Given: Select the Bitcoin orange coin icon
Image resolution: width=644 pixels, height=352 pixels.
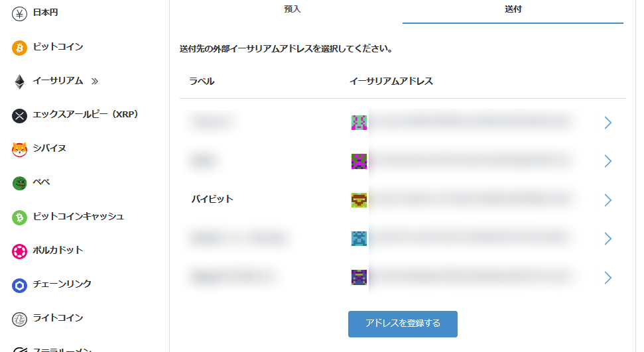Looking at the screenshot, I should 19,48.
